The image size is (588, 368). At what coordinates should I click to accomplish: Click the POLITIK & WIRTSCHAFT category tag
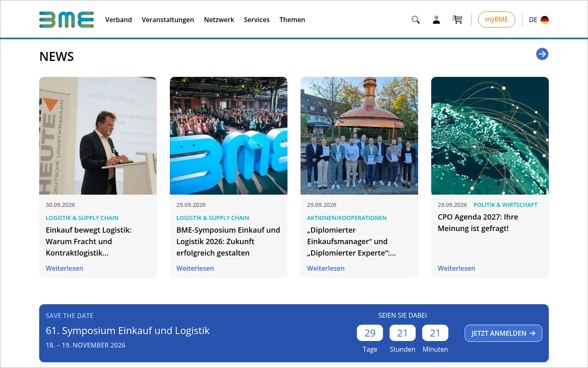pyautogui.click(x=506, y=205)
